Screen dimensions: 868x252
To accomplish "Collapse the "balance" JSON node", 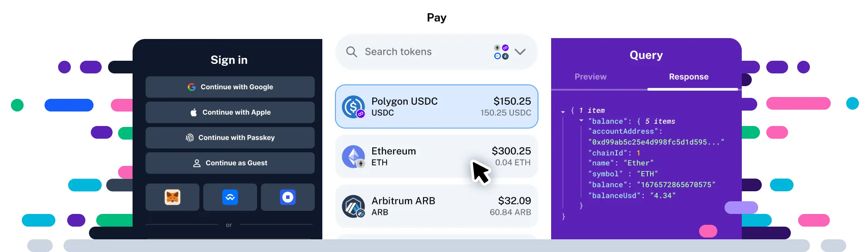I will [581, 121].
